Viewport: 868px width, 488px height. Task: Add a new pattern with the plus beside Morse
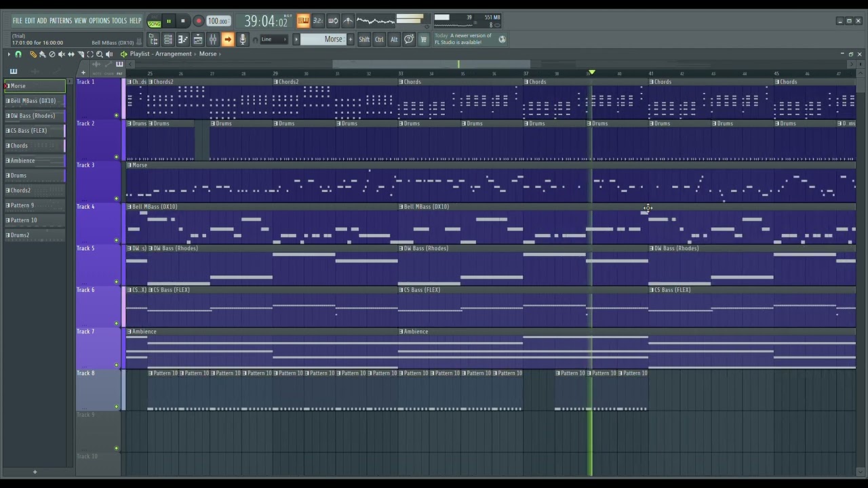pos(351,39)
